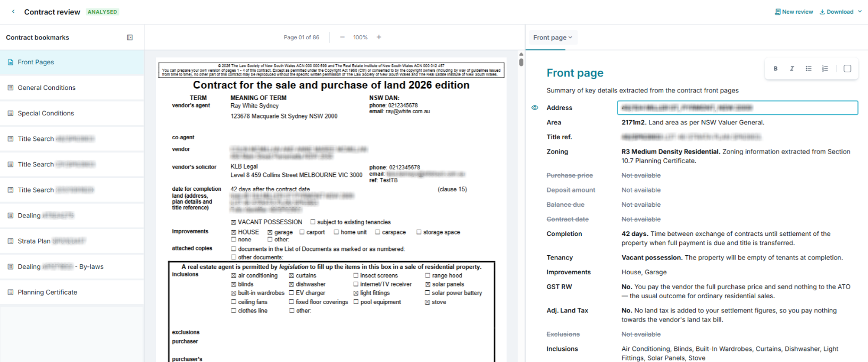Viewport: 868px width, 362px height.
Task: Select the Planning Certificate bookmark
Action: click(72, 292)
